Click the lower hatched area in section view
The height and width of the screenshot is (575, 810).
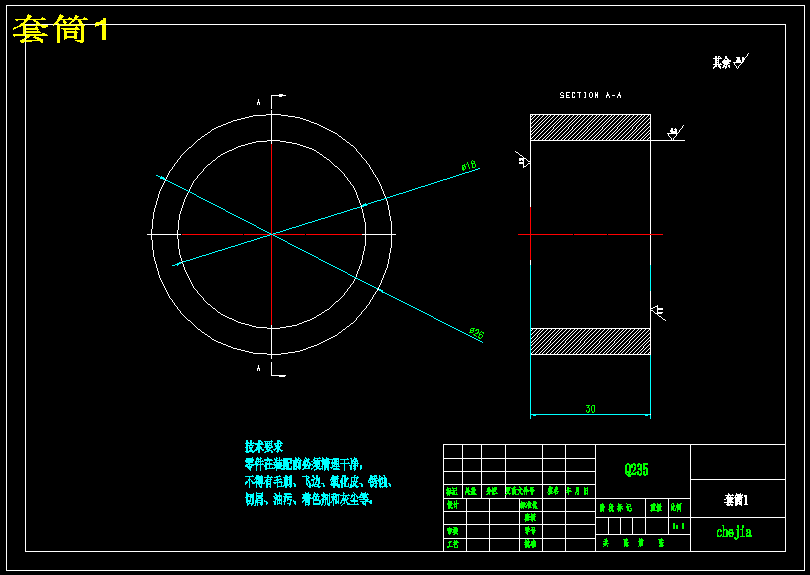(590, 341)
